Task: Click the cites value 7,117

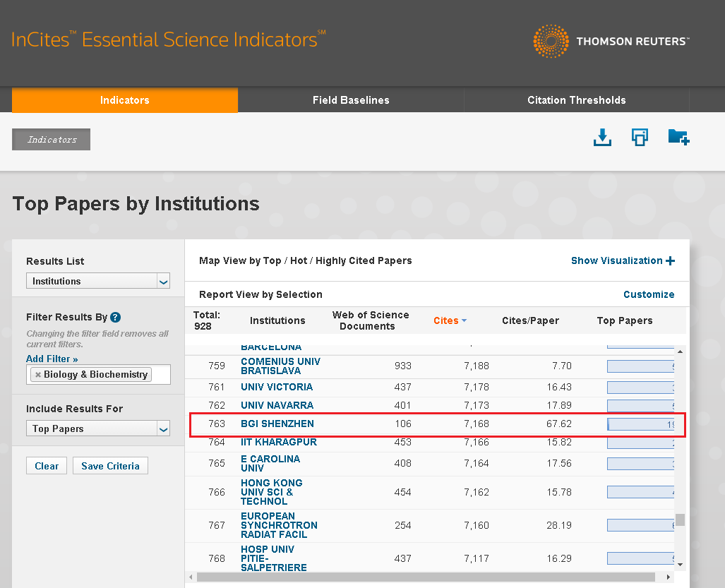Action: pyautogui.click(x=477, y=558)
